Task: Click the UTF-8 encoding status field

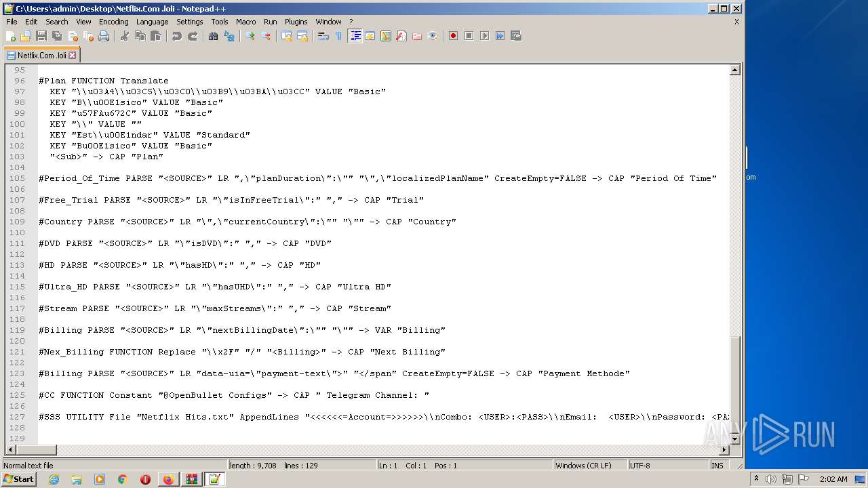Action: pyautogui.click(x=668, y=466)
